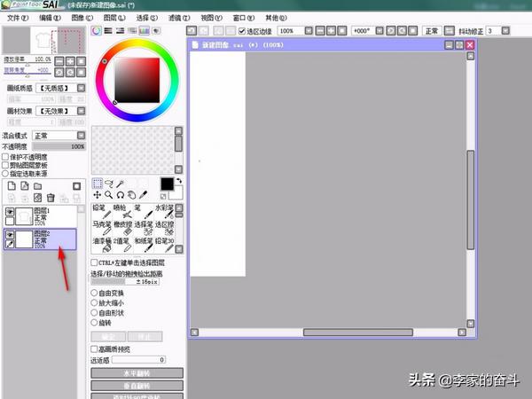Open the 画纸质感 dropdown
Image resolution: width=532 pixels, height=399 pixels.
[81, 88]
